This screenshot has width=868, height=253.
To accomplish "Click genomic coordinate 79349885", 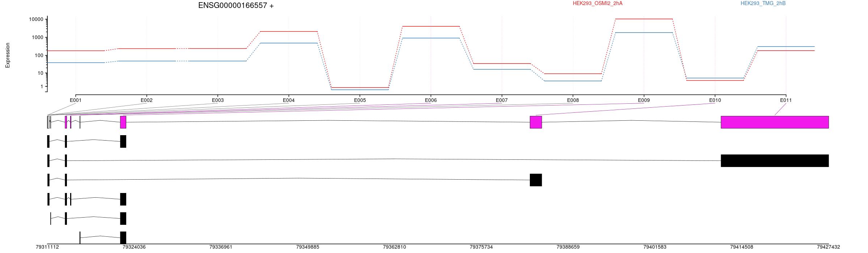I will (x=308, y=247).
